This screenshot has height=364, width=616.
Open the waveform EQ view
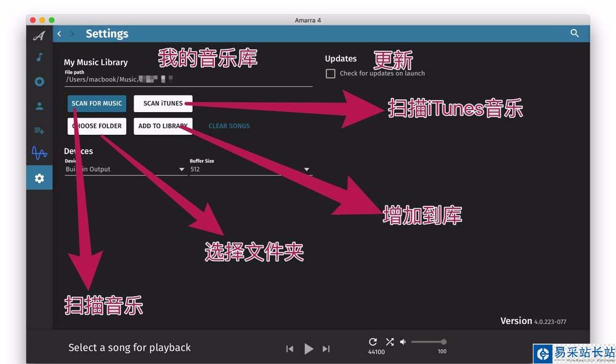(39, 153)
